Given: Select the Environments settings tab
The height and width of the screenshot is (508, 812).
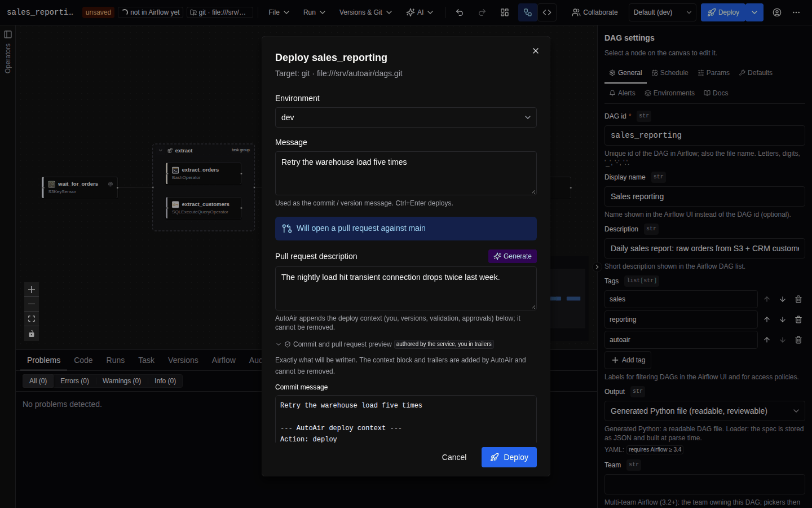Looking at the screenshot, I should tap(669, 93).
